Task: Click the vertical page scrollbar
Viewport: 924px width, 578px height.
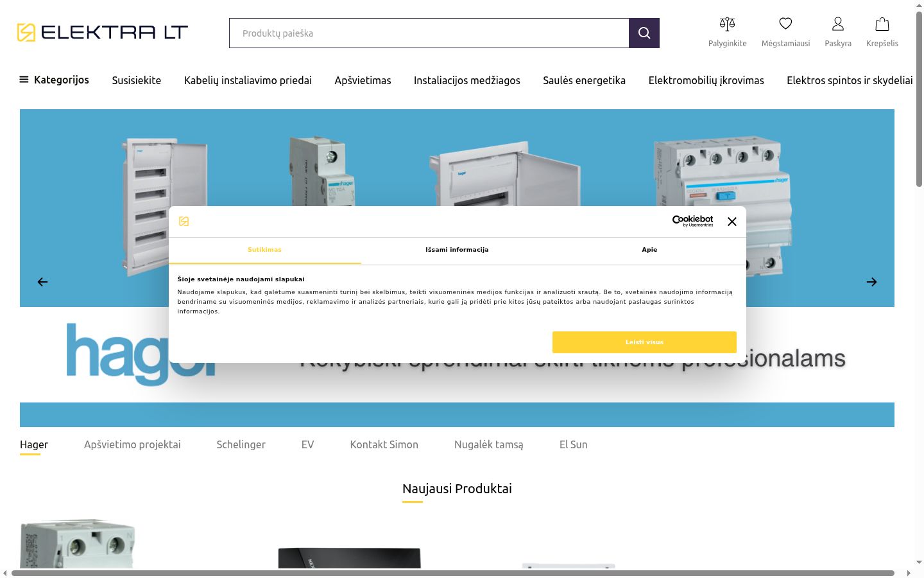Action: [919, 100]
